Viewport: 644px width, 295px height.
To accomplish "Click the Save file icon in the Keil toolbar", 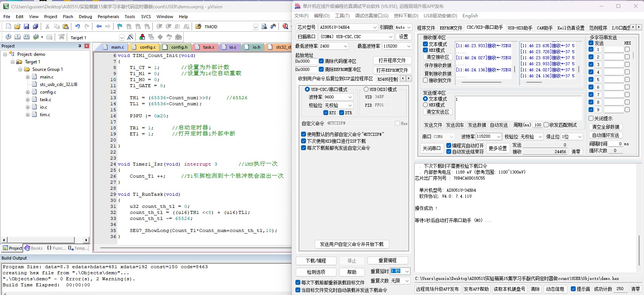I will coord(26,26).
